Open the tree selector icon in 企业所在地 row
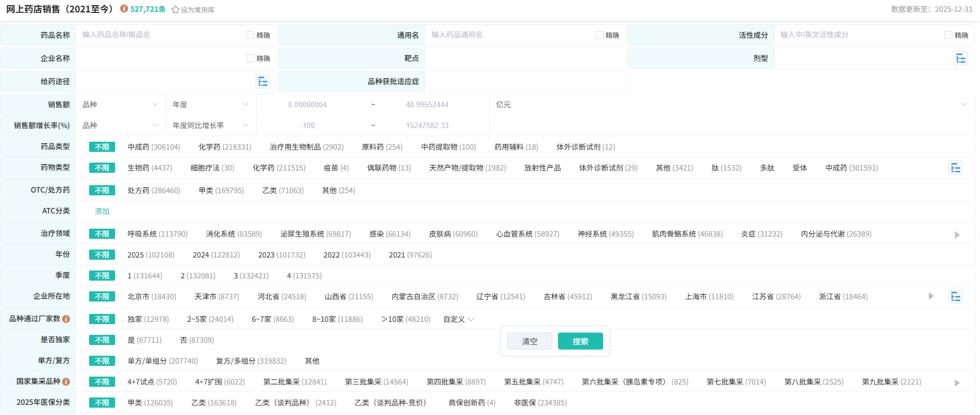The height and width of the screenshot is (415, 980). [x=955, y=296]
